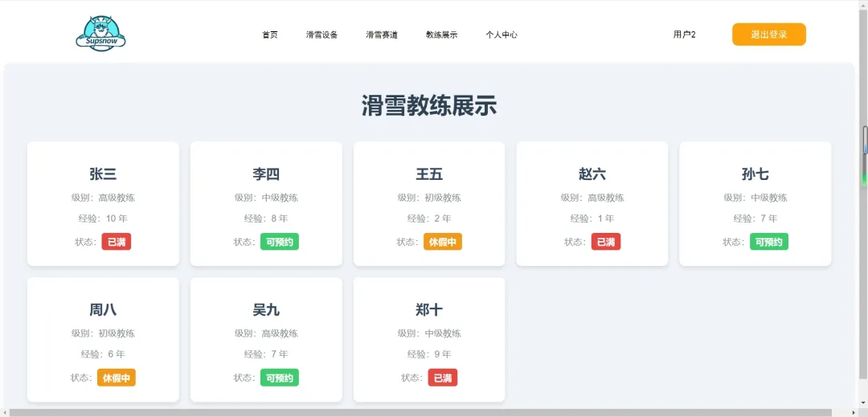Go to 滑雪设备 page
This screenshot has height=417, width=868.
[321, 35]
